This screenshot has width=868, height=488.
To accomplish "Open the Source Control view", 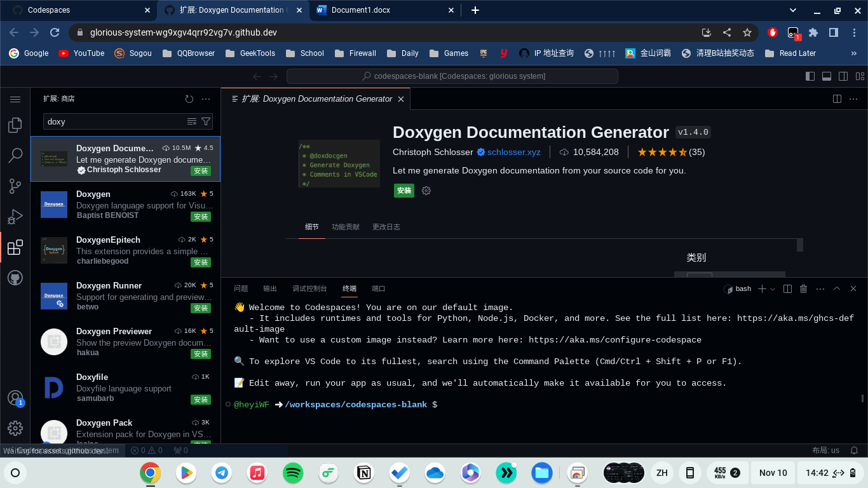I will pos(15,186).
